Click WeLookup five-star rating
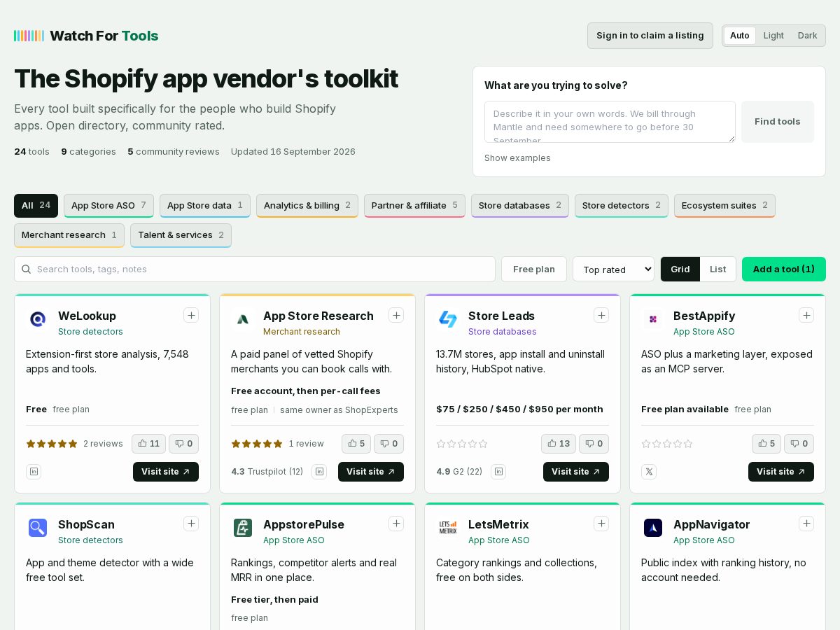The width and height of the screenshot is (840, 630). coord(52,444)
